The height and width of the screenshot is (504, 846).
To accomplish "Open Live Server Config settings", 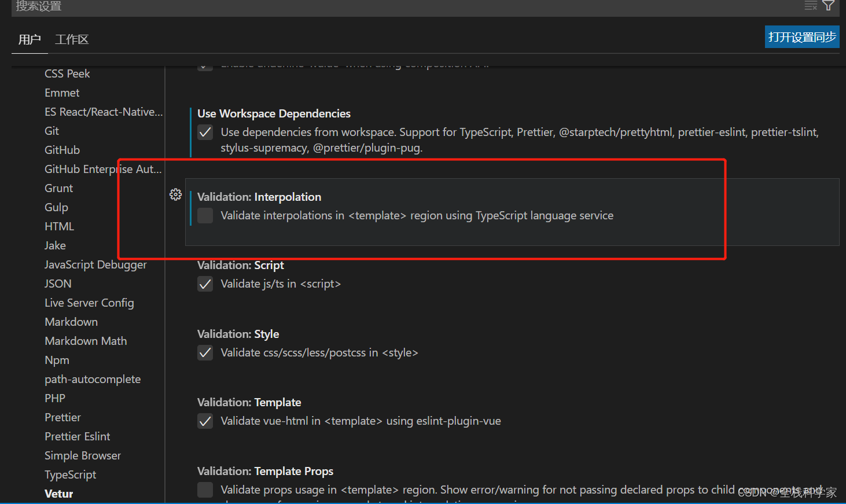I will [x=89, y=303].
